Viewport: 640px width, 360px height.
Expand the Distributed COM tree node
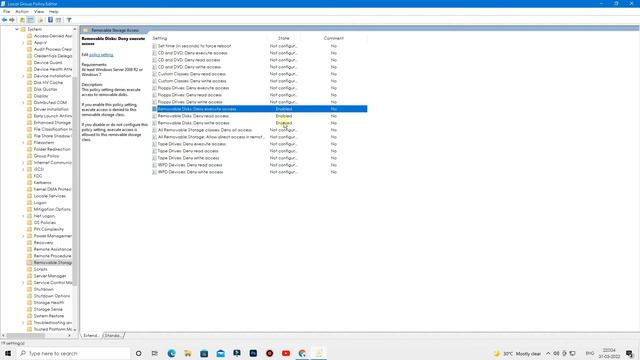pos(23,102)
